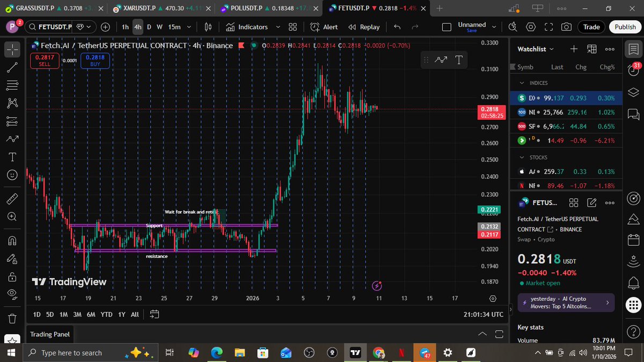The height and width of the screenshot is (362, 644).
Task: Select the XABCD patterns tool
Action: (12, 104)
